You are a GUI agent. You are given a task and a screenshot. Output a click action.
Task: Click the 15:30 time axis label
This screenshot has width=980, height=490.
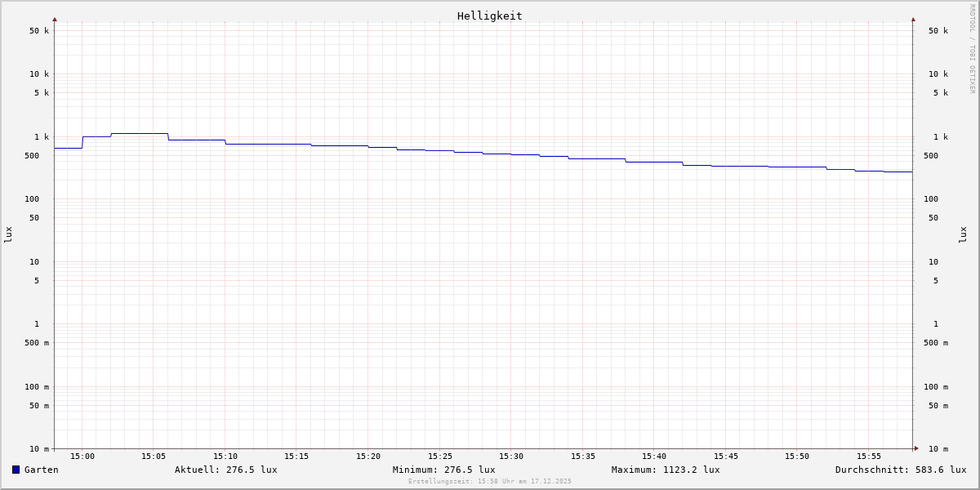511,457
